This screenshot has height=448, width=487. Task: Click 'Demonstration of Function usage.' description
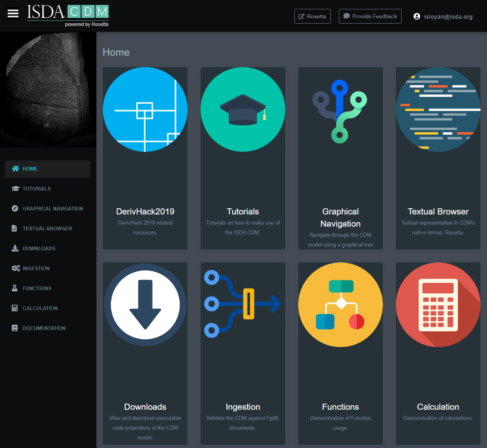click(x=341, y=423)
